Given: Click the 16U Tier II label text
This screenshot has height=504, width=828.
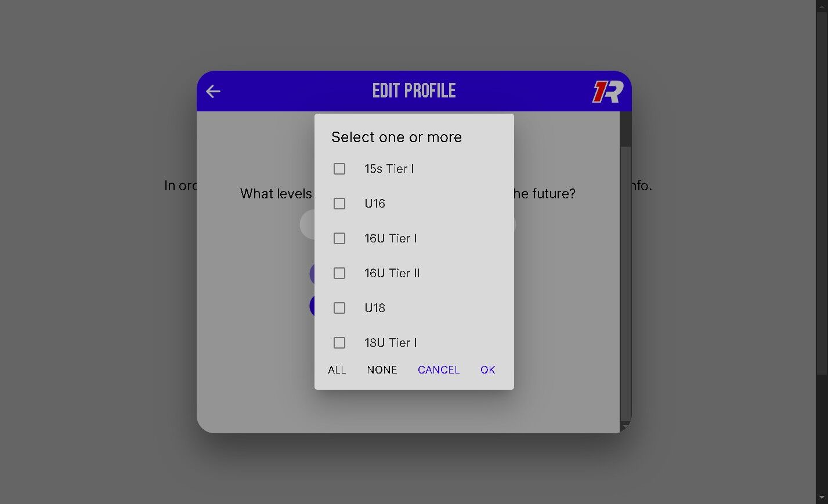Looking at the screenshot, I should click(392, 273).
